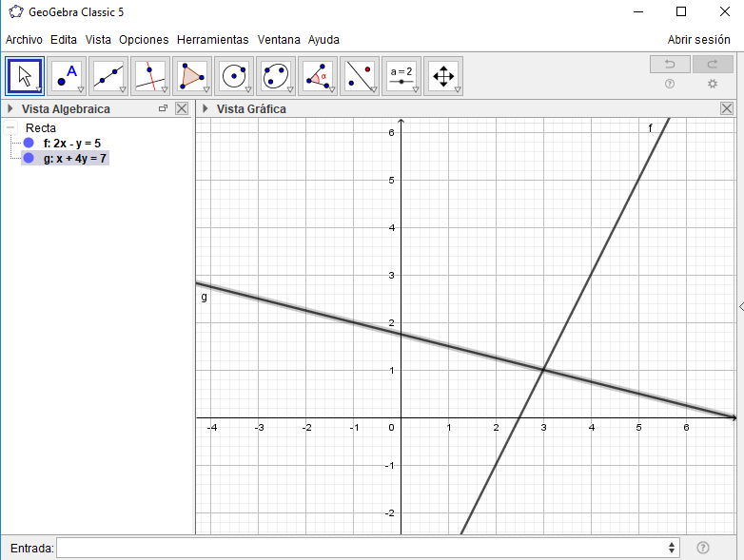Select equation g: x + 4y = 7
This screenshot has height=560, width=744.
[x=75, y=159]
